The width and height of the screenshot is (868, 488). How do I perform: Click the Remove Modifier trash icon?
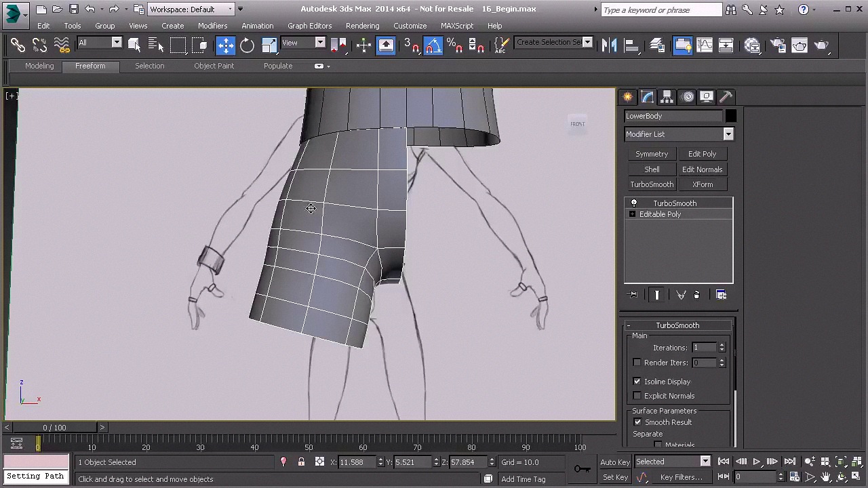click(696, 295)
